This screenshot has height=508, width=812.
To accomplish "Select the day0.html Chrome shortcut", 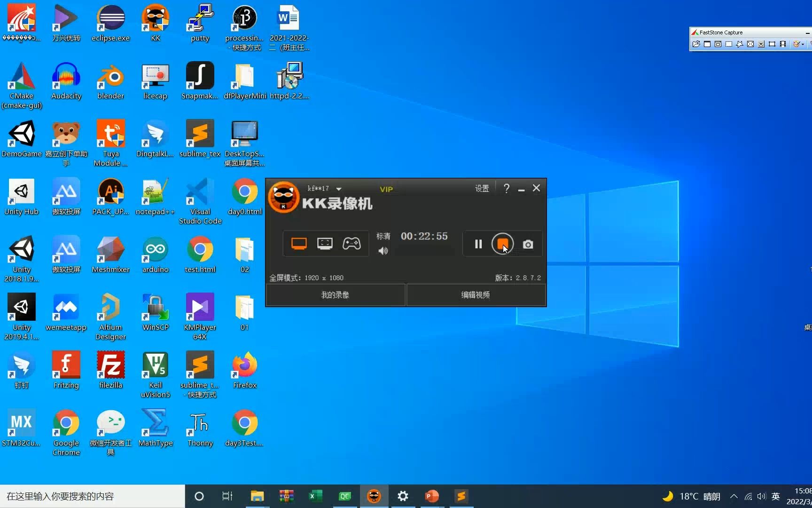I will point(245,197).
